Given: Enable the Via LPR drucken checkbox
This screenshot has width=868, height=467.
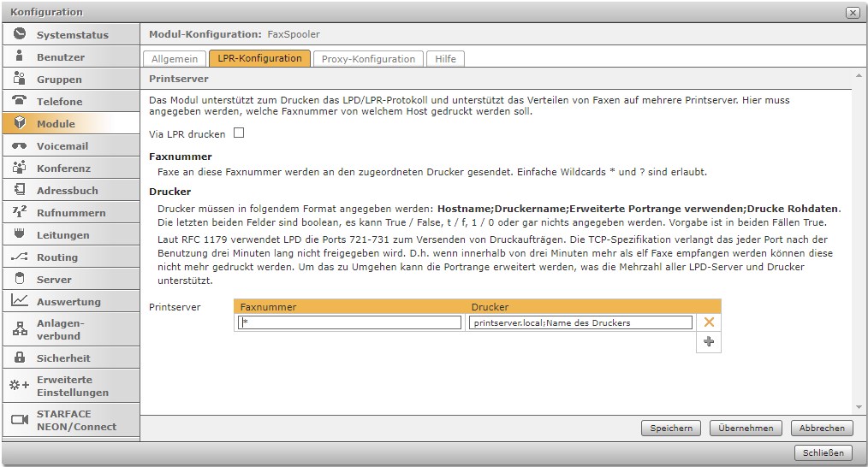Looking at the screenshot, I should [239, 133].
